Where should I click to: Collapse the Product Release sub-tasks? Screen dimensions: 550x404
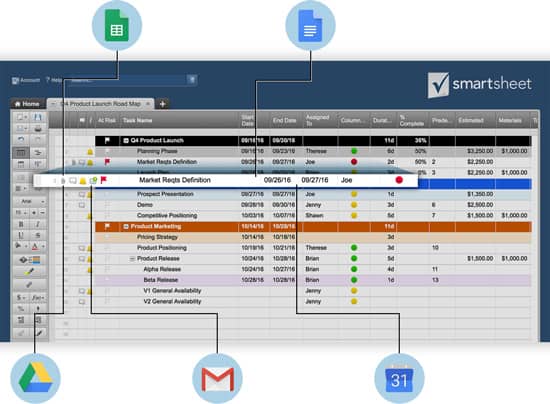pos(132,259)
